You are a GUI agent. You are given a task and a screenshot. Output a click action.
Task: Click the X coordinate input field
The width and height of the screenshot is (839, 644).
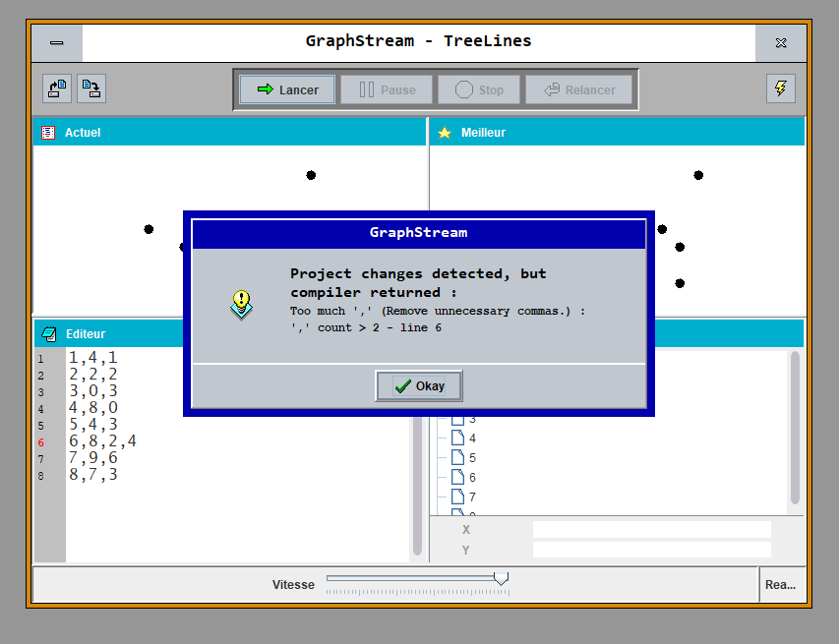coord(651,529)
